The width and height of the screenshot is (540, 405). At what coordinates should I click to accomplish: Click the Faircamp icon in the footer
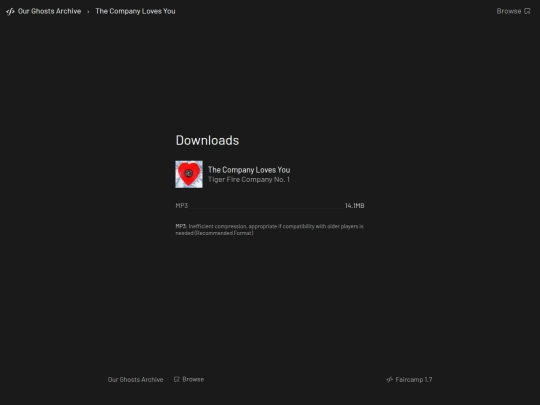coord(390,380)
